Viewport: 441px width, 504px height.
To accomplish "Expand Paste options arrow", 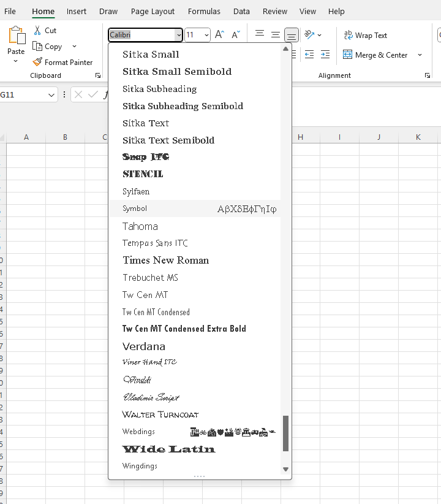I will 15,61.
